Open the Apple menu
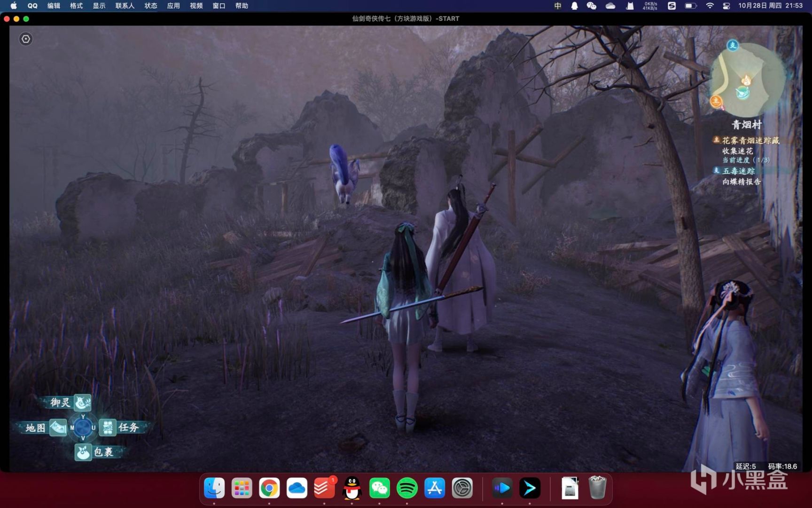The image size is (812, 508). (x=14, y=6)
